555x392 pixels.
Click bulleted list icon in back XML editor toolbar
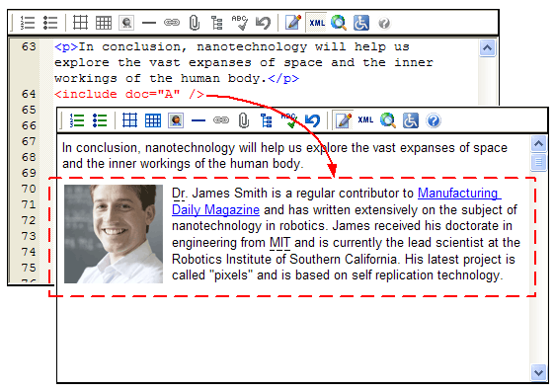point(50,23)
